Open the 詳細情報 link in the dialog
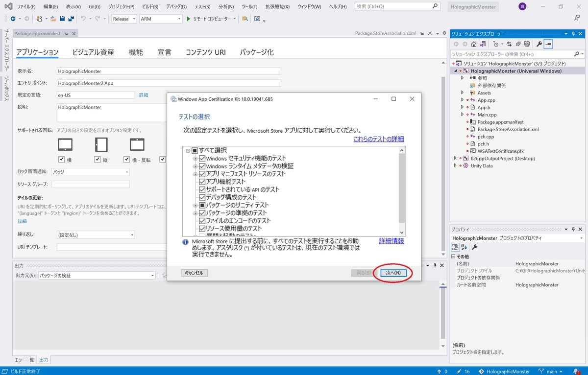Image resolution: width=588 pixels, height=375 pixels. [392, 241]
